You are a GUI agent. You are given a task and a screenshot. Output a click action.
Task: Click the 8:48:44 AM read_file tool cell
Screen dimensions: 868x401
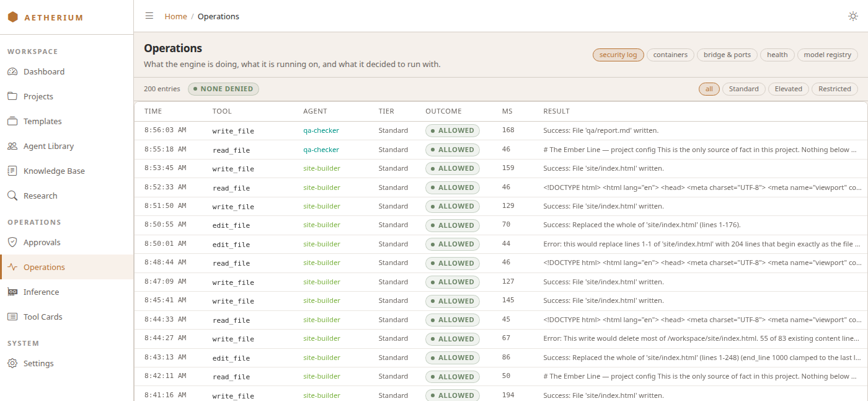click(x=231, y=263)
